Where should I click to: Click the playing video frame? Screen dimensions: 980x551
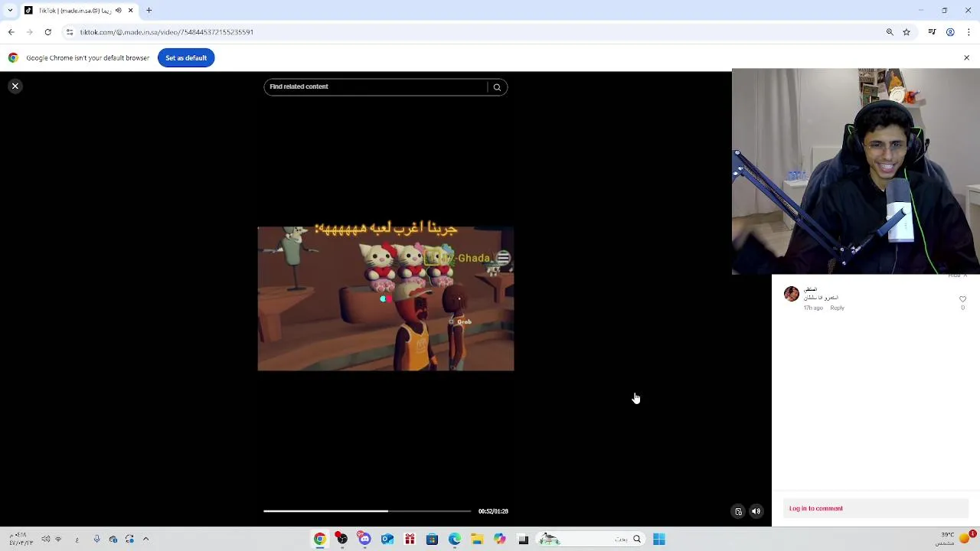tap(386, 298)
